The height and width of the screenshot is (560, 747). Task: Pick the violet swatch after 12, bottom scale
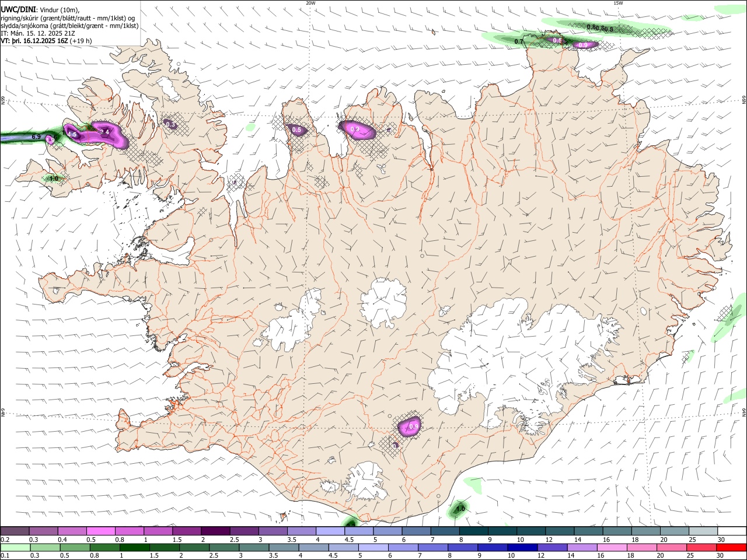tap(552, 548)
